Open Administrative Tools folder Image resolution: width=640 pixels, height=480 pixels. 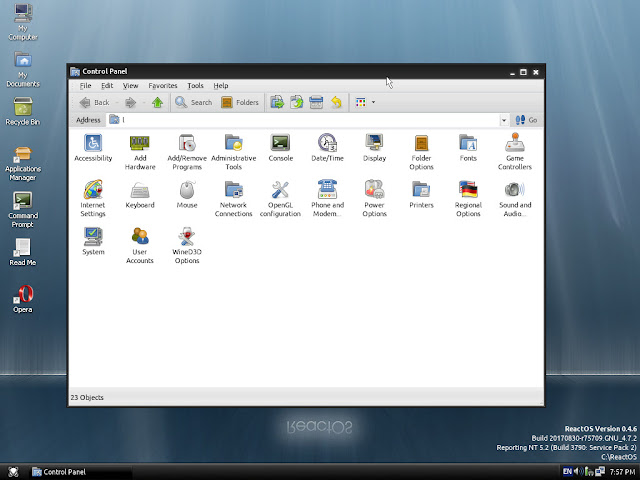233,152
